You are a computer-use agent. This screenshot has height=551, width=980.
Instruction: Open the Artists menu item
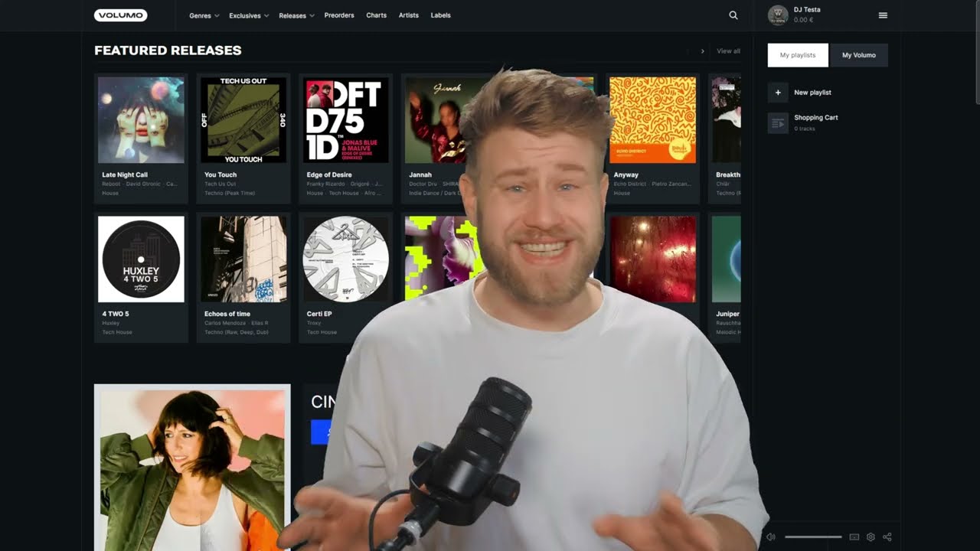[409, 15]
